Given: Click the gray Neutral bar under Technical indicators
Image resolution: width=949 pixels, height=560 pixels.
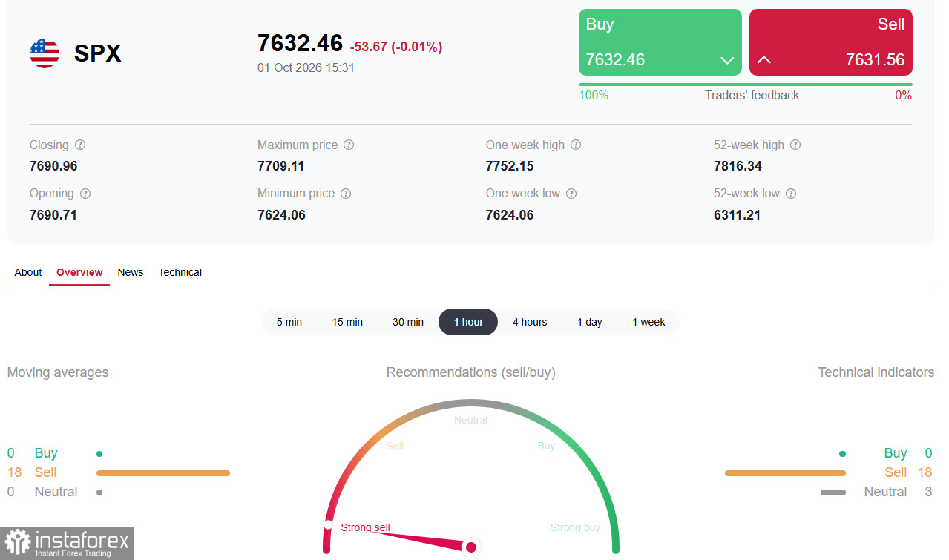Looking at the screenshot, I should (833, 492).
